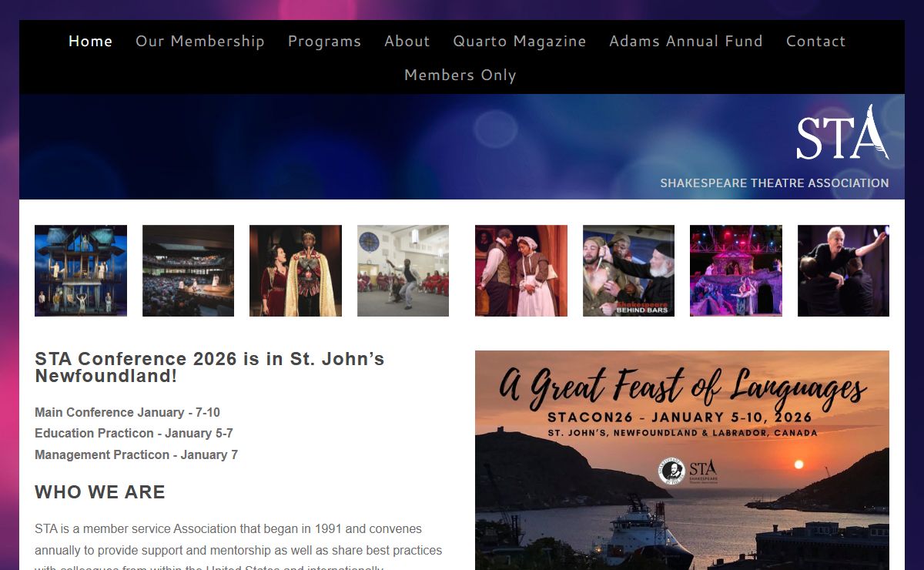Image resolution: width=924 pixels, height=570 pixels.
Task: Select Management Practicon January 7 text
Action: pyautogui.click(x=136, y=454)
